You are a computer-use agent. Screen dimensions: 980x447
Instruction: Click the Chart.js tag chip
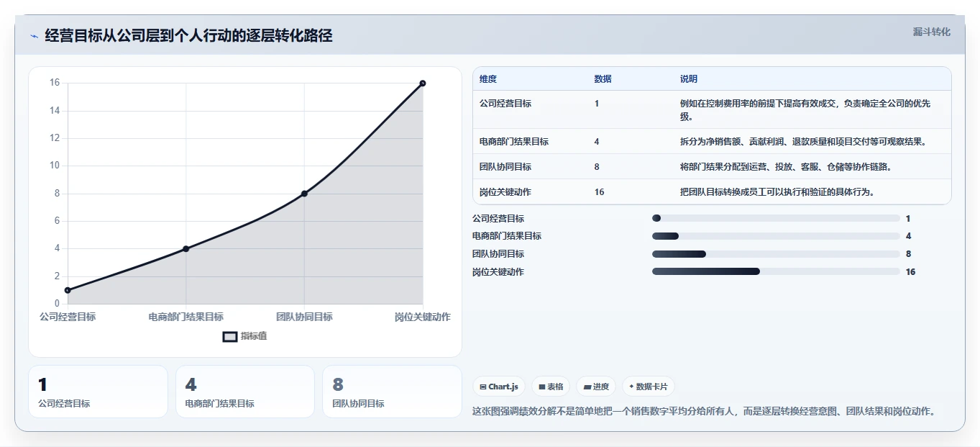(x=499, y=387)
